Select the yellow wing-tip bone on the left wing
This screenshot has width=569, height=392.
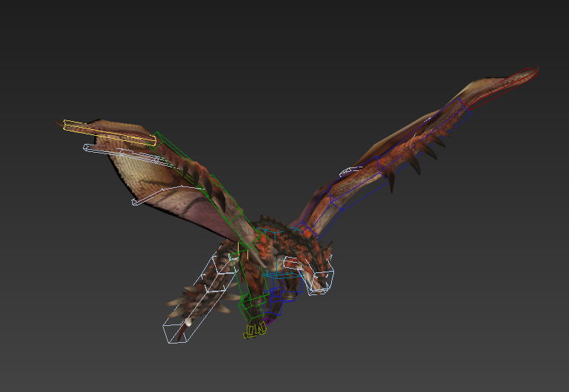pos(109,132)
